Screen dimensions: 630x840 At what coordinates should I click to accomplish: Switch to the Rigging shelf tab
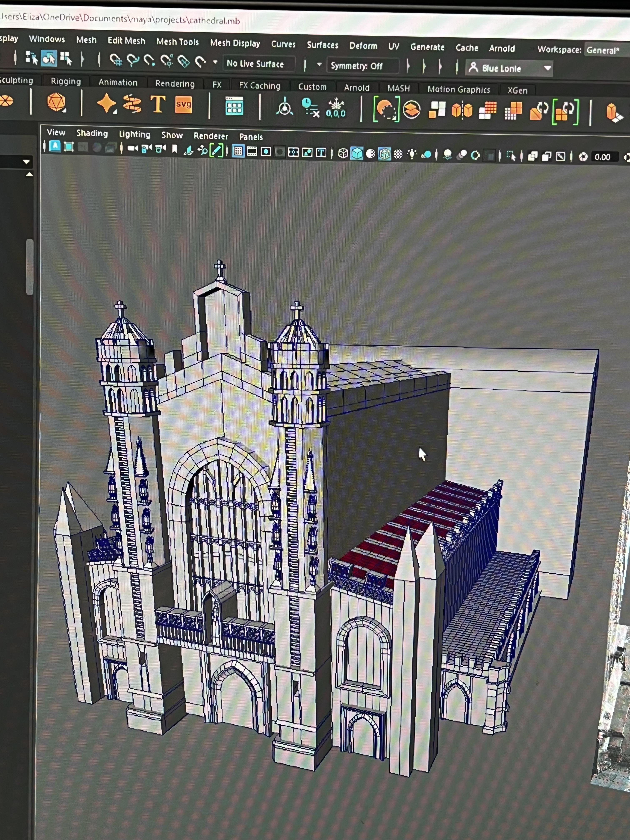[66, 81]
